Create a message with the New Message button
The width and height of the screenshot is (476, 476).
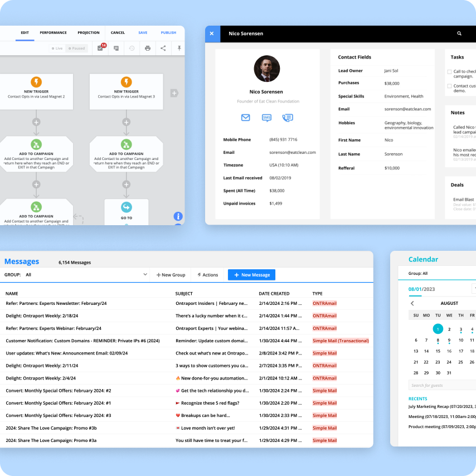pyautogui.click(x=251, y=274)
